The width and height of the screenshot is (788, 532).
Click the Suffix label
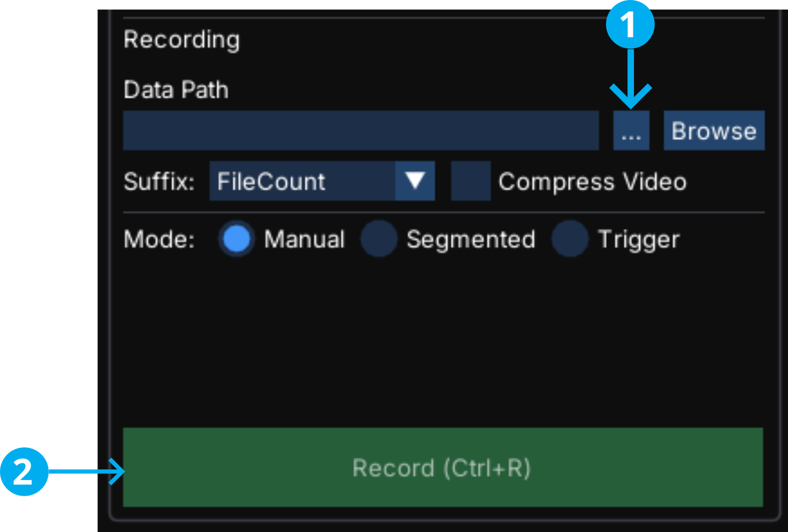click(x=159, y=182)
